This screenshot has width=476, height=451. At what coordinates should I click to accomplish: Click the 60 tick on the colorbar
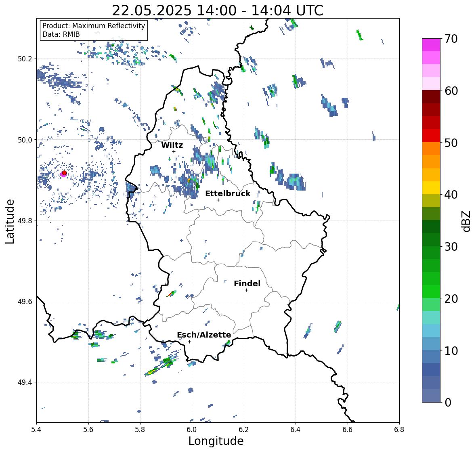[x=451, y=91]
